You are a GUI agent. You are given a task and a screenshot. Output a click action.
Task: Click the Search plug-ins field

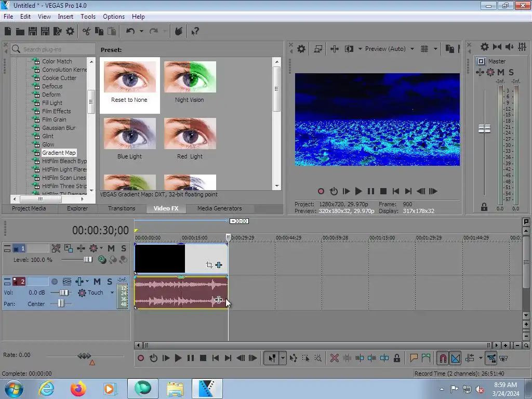click(53, 49)
